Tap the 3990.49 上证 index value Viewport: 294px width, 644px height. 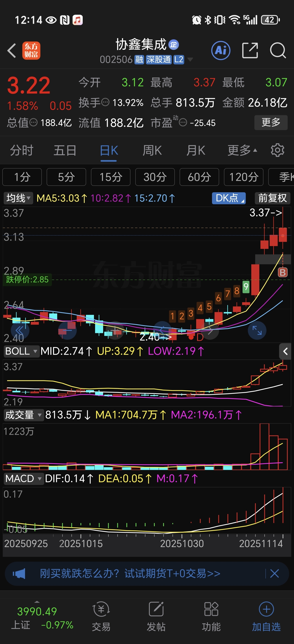coord(37,611)
